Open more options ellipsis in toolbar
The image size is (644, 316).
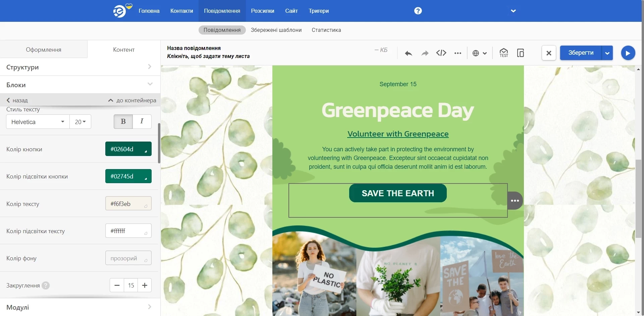[x=458, y=53]
